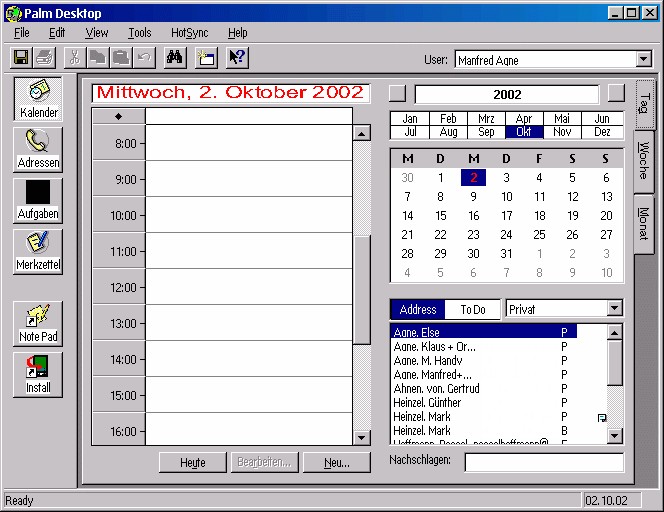Select address entry Agne, Else
This screenshot has width=664, height=512.
coord(483,332)
